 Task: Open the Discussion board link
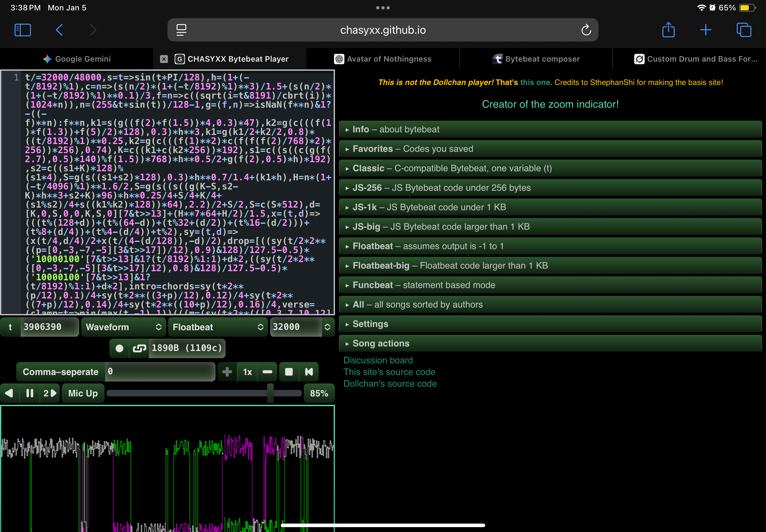pyautogui.click(x=378, y=360)
